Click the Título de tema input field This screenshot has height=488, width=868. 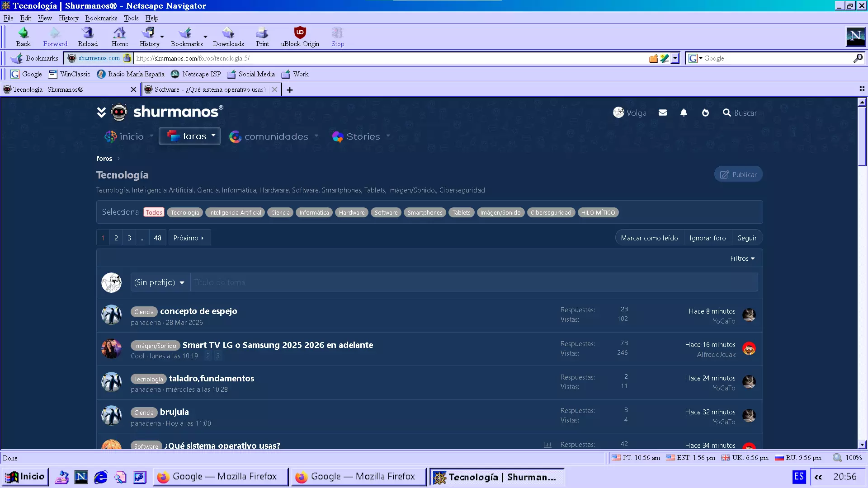click(474, 282)
